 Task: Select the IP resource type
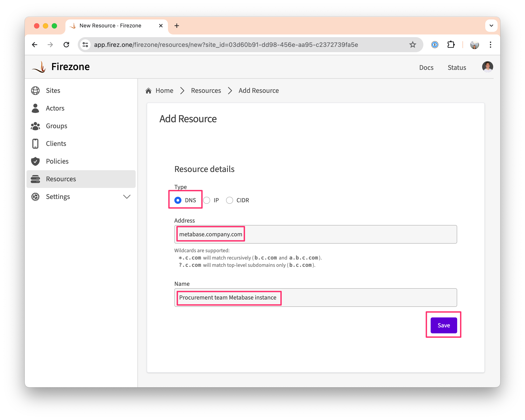tap(208, 200)
